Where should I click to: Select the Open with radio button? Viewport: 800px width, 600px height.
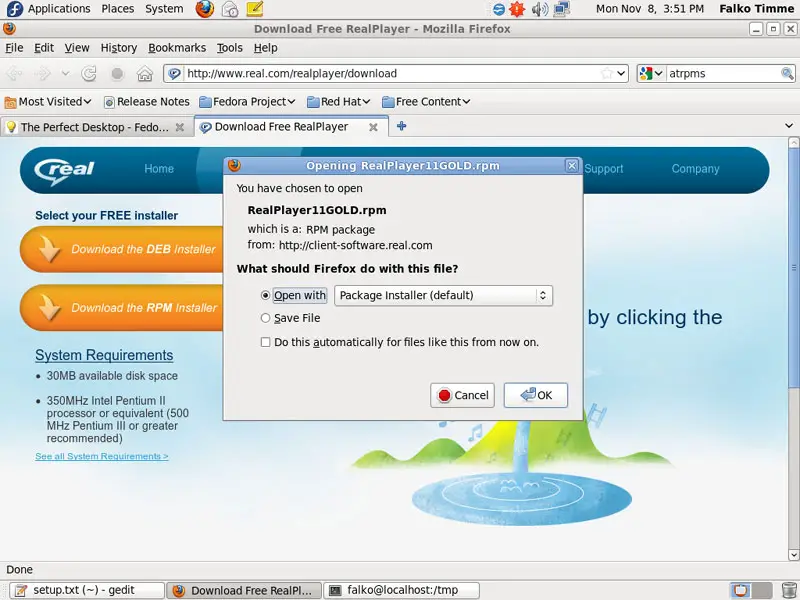(x=265, y=295)
